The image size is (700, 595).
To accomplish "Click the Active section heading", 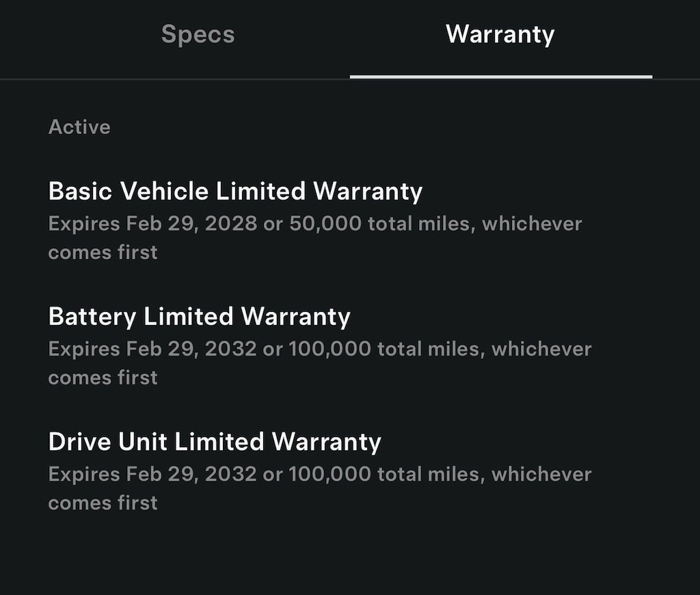I will point(79,127).
